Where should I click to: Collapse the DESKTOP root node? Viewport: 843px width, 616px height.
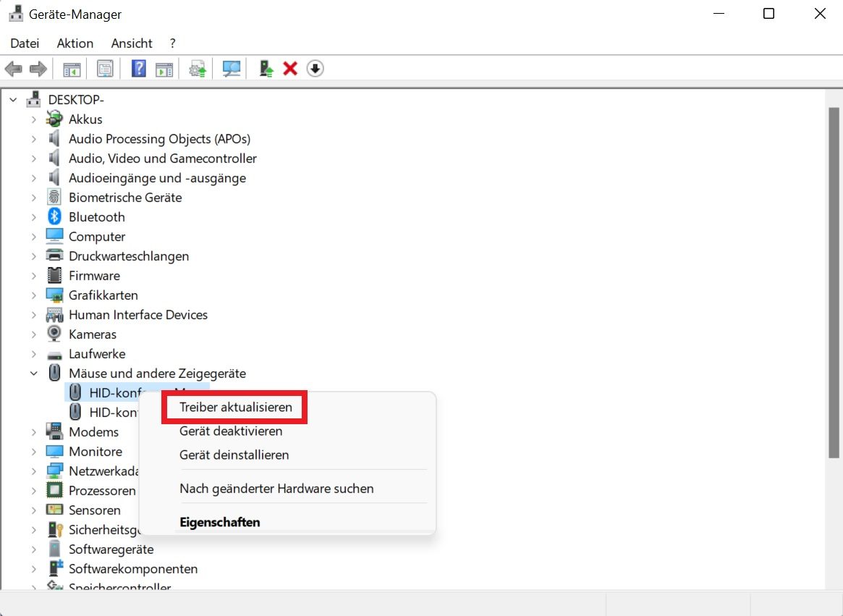click(x=14, y=99)
